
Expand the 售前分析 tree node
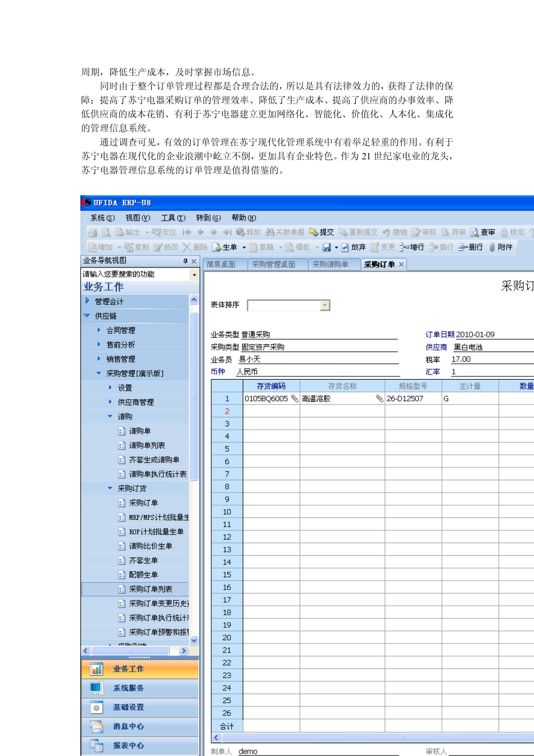pos(99,344)
